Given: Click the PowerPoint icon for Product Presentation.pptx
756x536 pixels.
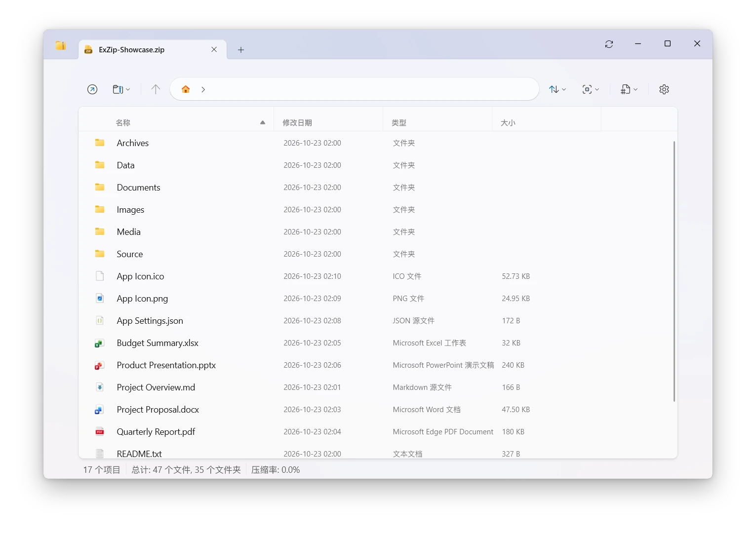Looking at the screenshot, I should 100,365.
